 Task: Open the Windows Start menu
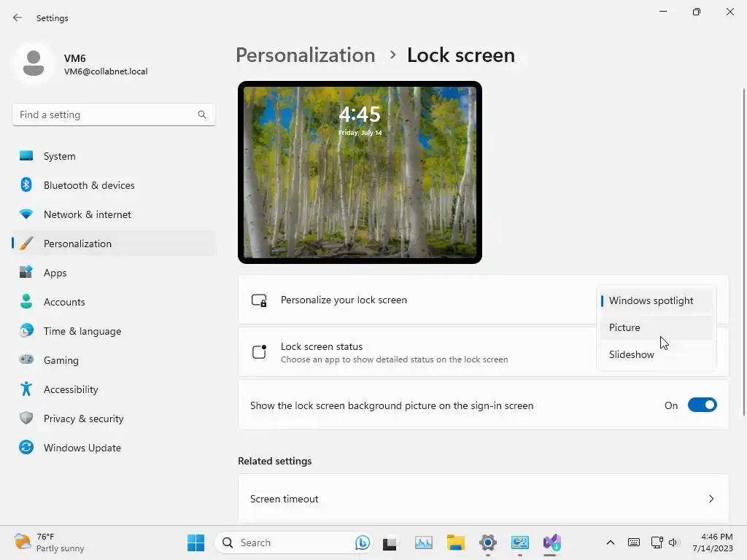196,542
